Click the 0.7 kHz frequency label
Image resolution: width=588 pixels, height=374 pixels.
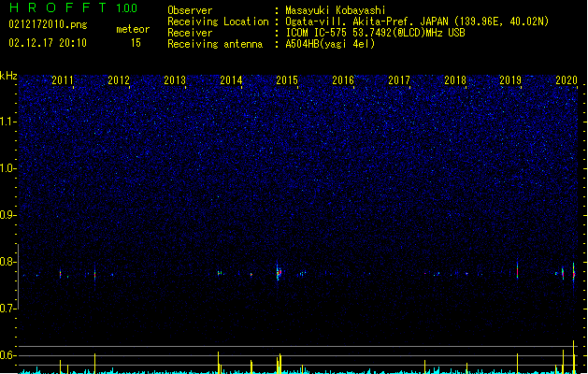[x=8, y=309]
